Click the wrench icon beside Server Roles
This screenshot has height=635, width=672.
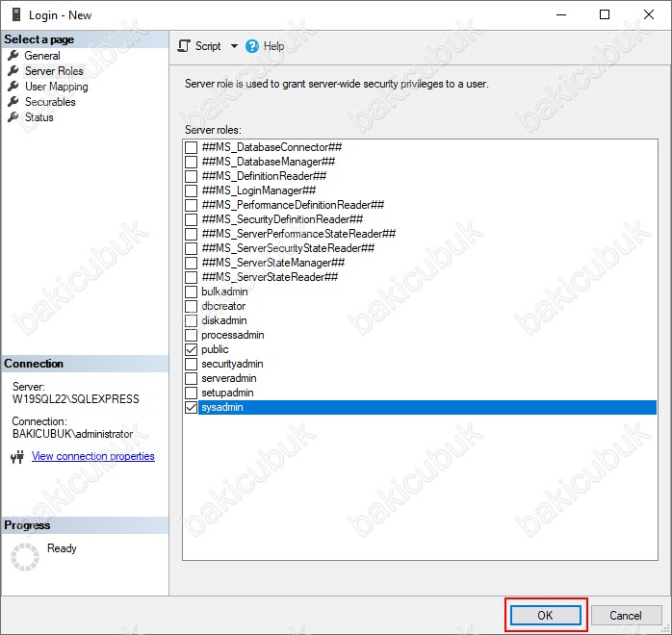pos(13,71)
